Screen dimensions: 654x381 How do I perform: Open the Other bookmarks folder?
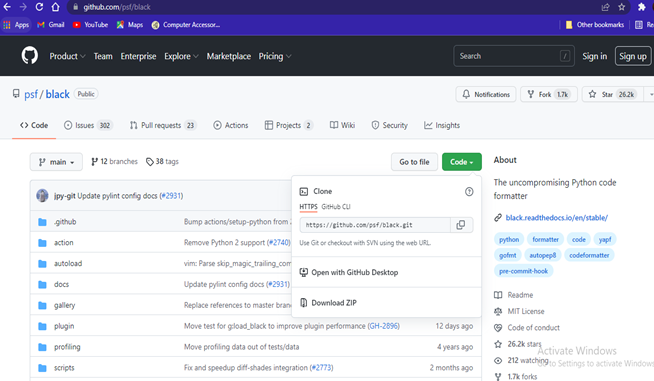[x=595, y=25]
